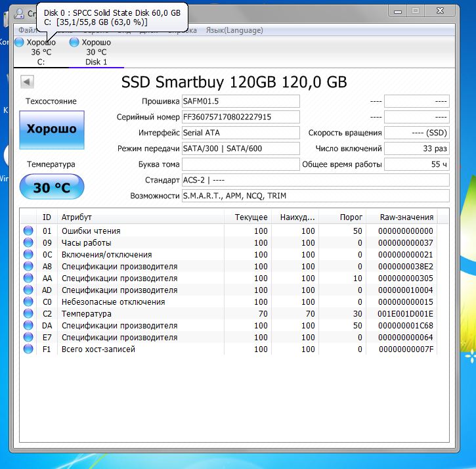Click the 36 °C temperature under C: disk

(41, 53)
